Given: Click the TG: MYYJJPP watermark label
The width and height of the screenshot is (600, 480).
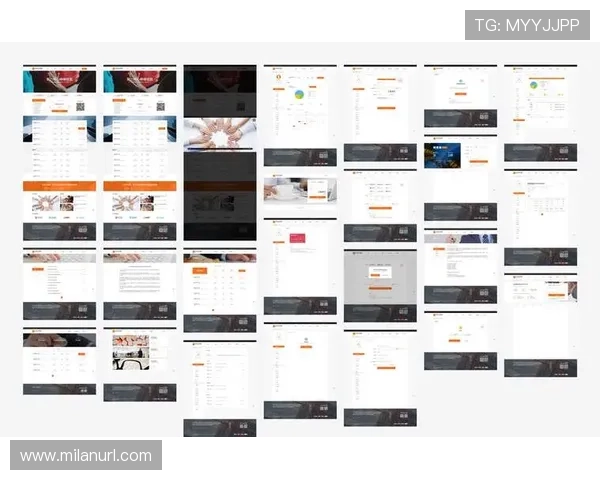Looking at the screenshot, I should coord(527,25).
